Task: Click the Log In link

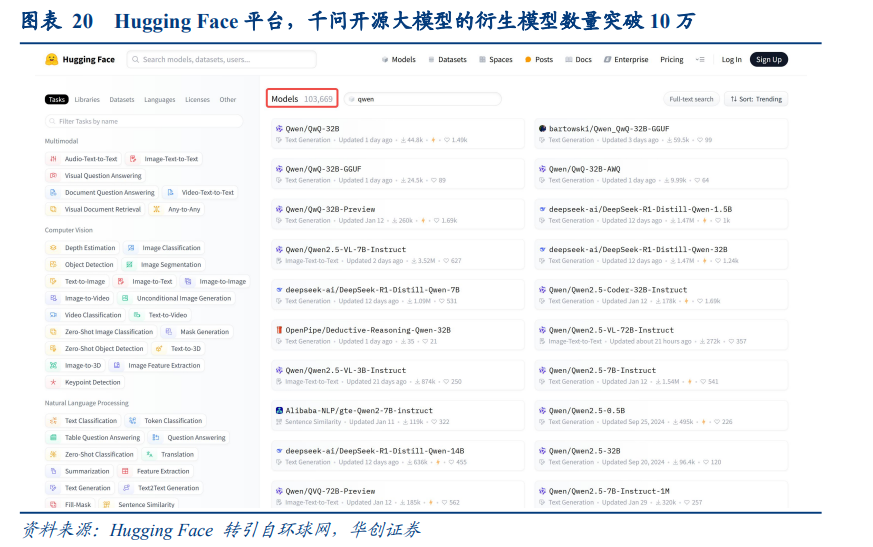Action: pyautogui.click(x=732, y=60)
